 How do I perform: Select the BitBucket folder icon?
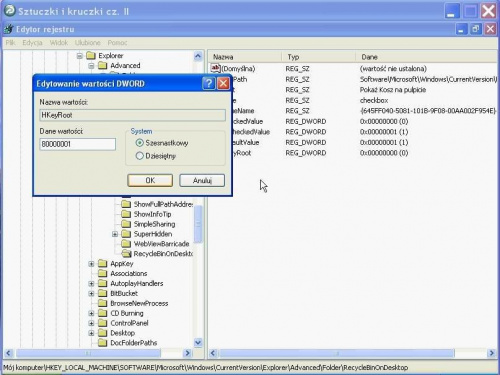coord(103,293)
